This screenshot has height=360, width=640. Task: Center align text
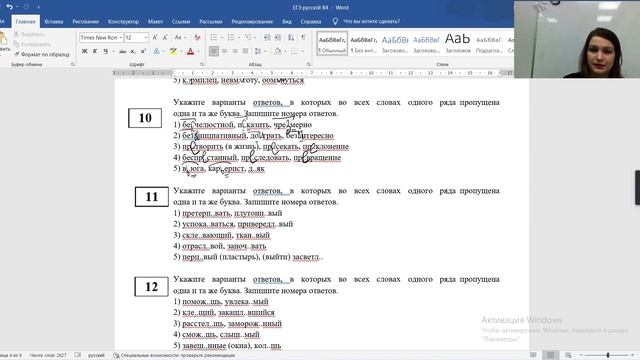point(224,51)
